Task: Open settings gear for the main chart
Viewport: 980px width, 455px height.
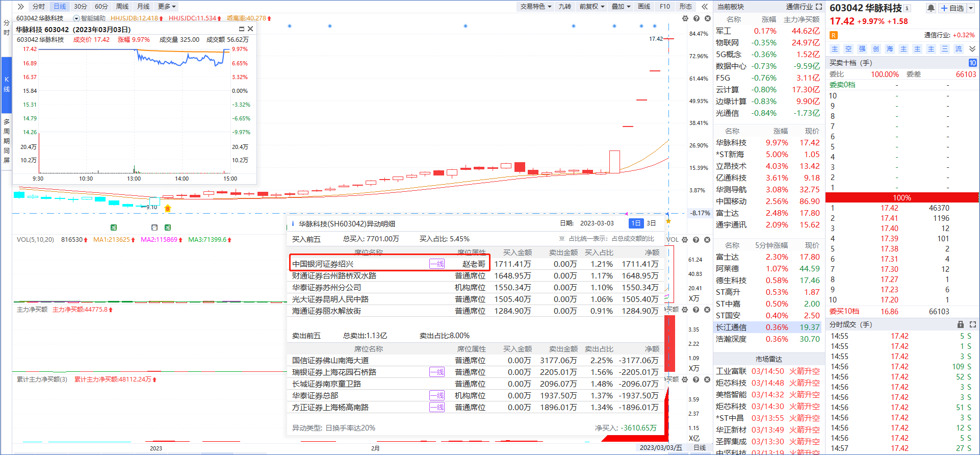Action: click(x=685, y=18)
